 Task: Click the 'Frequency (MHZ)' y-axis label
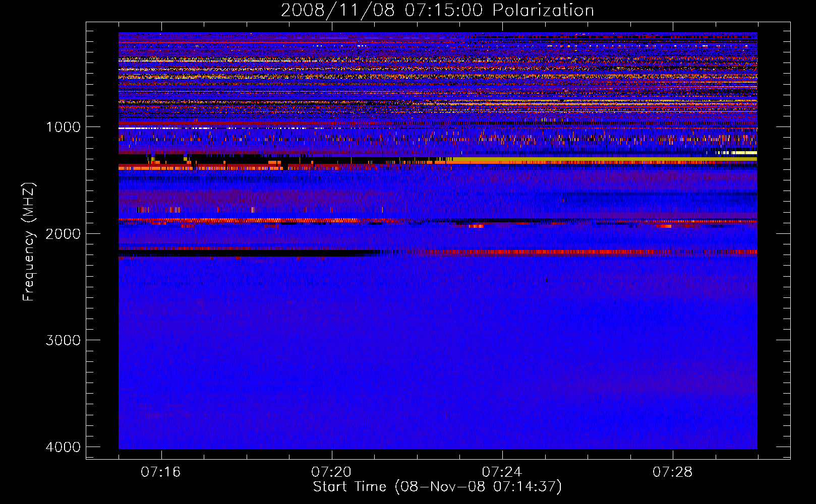[x=29, y=242]
